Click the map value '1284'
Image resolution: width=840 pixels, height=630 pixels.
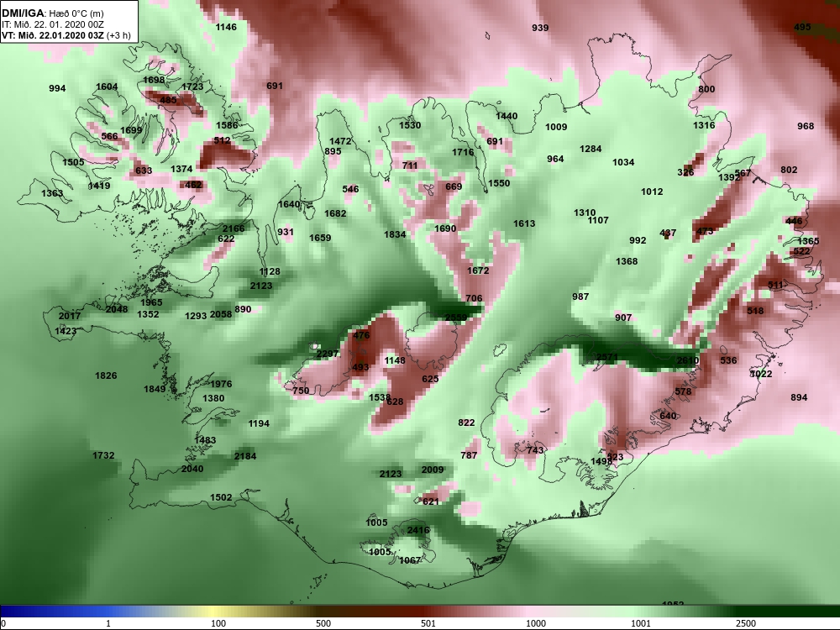tap(591, 149)
